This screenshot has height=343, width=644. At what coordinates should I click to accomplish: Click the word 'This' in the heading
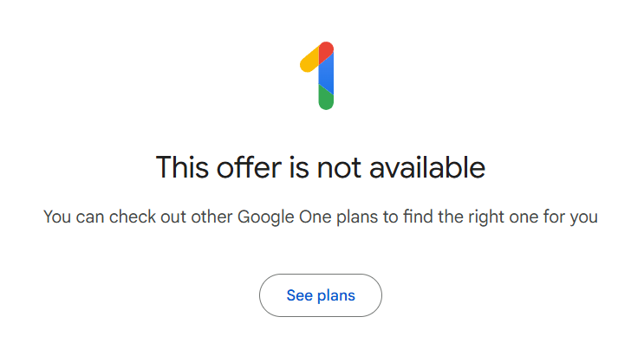(x=182, y=167)
